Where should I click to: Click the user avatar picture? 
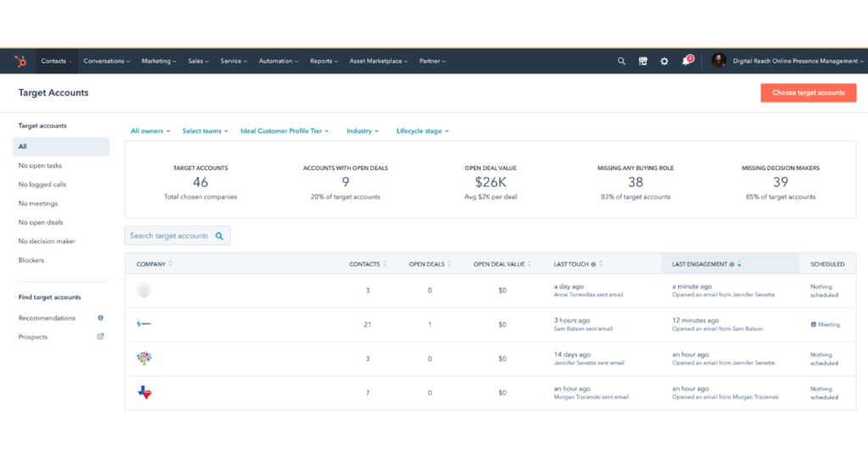(719, 61)
